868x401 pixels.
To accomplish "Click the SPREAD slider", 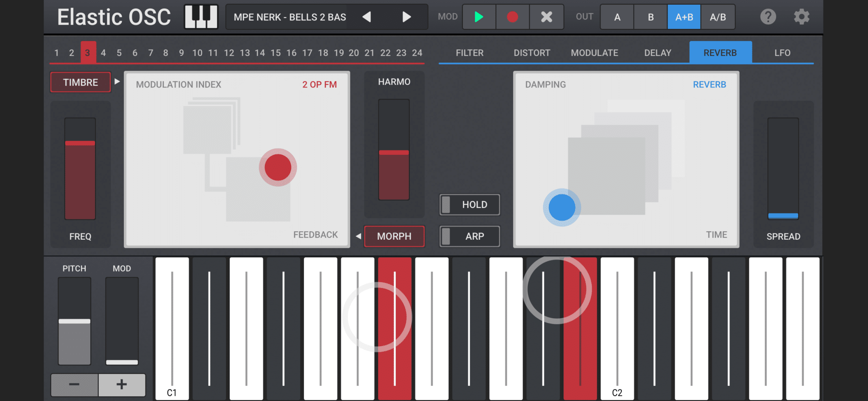I will (x=783, y=168).
